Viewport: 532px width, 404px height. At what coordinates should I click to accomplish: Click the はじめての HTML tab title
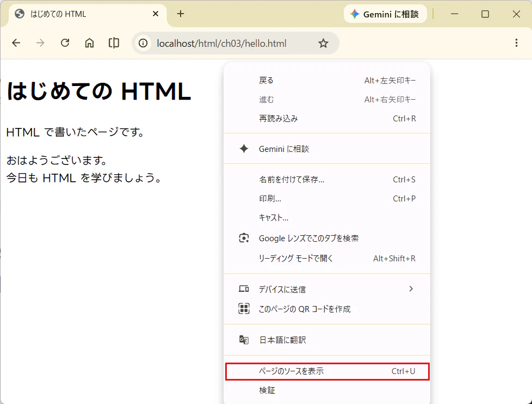58,14
